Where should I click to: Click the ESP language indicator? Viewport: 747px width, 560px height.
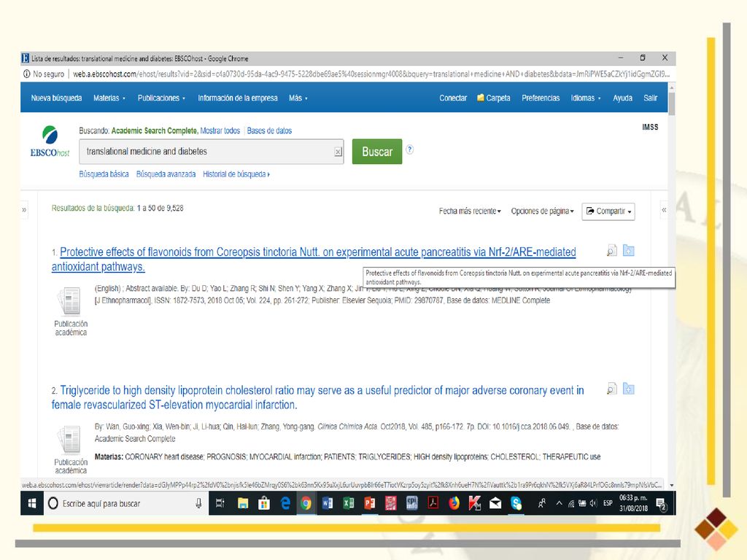coord(608,503)
